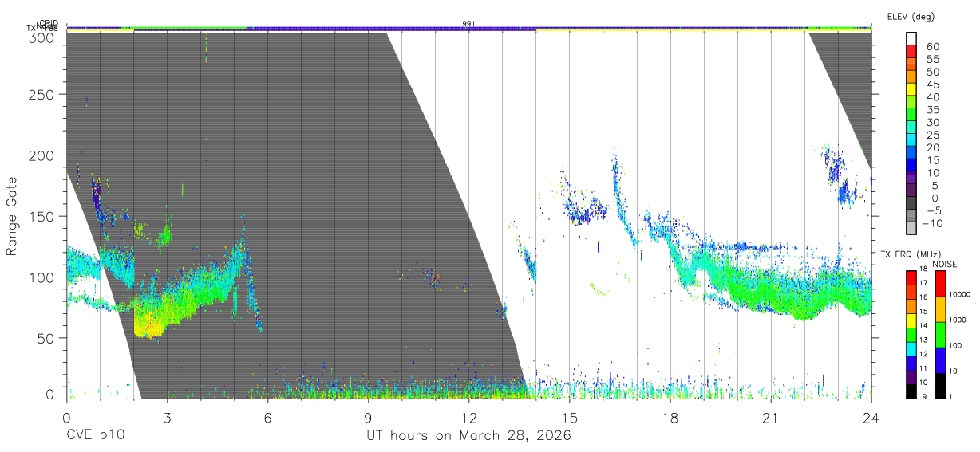Click the red swatch in ELEV colorbar
The width and height of the screenshot is (980, 452).
click(x=912, y=52)
